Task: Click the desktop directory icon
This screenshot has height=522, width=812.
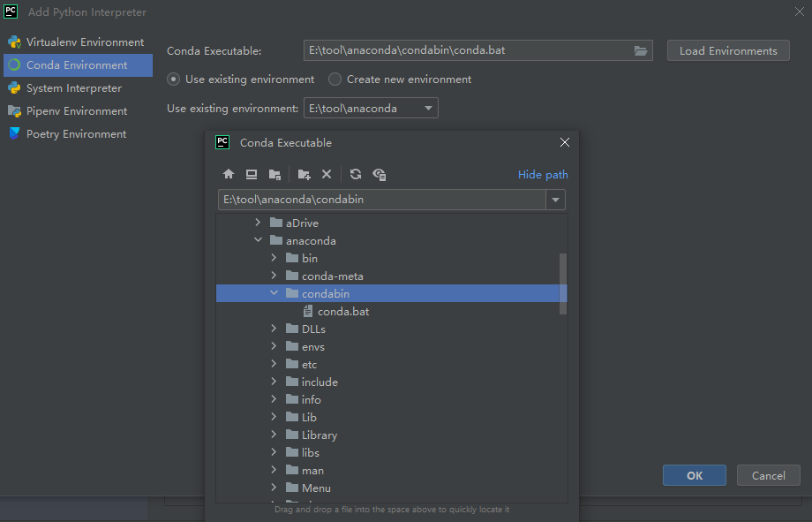Action: point(252,174)
